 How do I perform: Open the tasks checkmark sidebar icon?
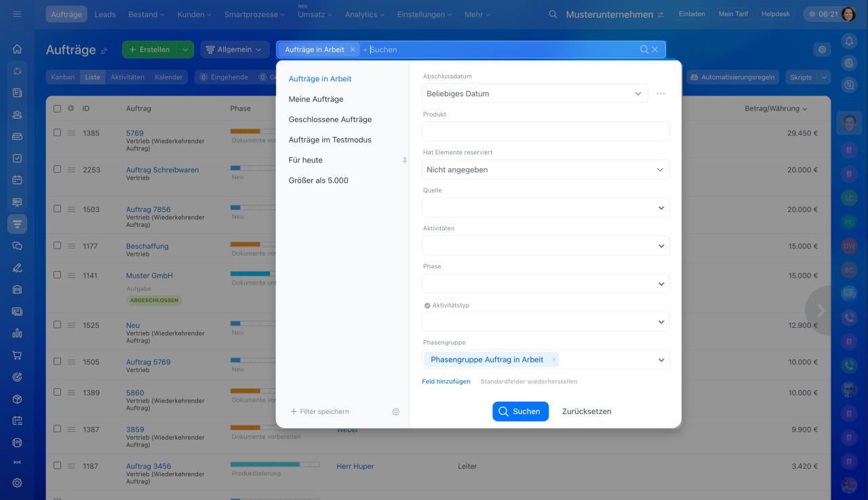pyautogui.click(x=17, y=158)
